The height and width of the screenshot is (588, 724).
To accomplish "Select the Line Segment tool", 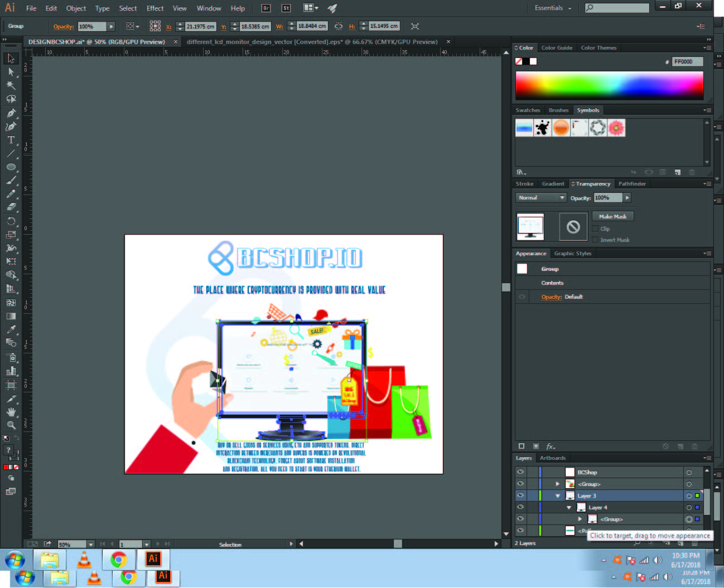I will pos(11,153).
